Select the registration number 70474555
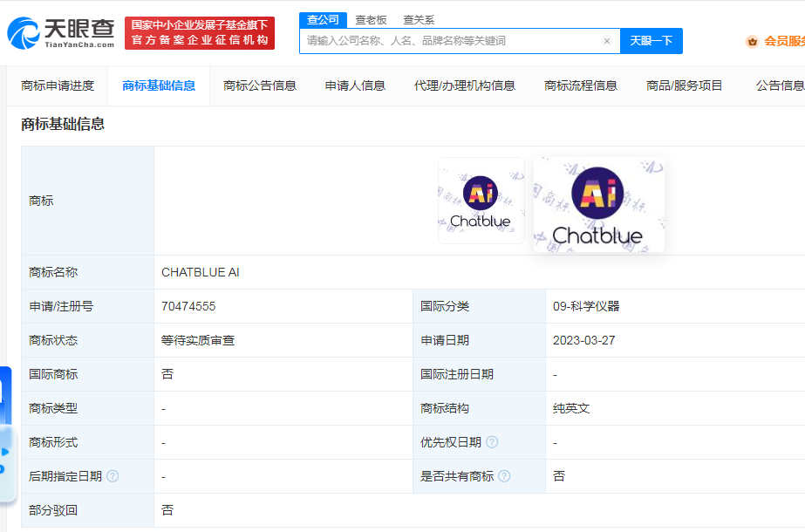This screenshot has width=805, height=532. click(188, 307)
